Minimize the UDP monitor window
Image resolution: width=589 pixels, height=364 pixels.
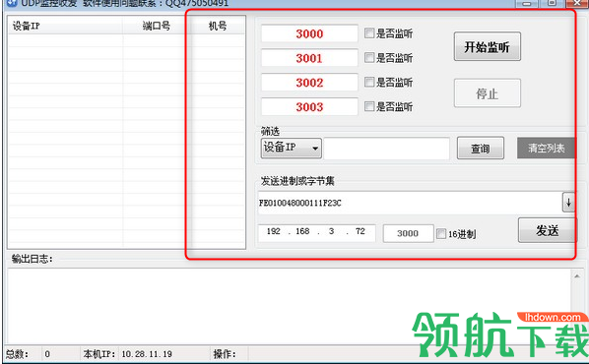[x=527, y=3]
